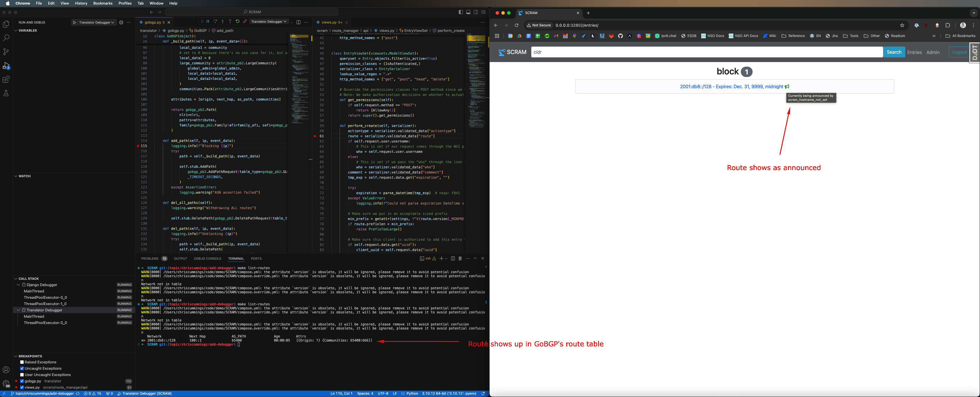Click the blue Search button in SCRAM
This screenshot has height=397, width=980.
point(894,52)
